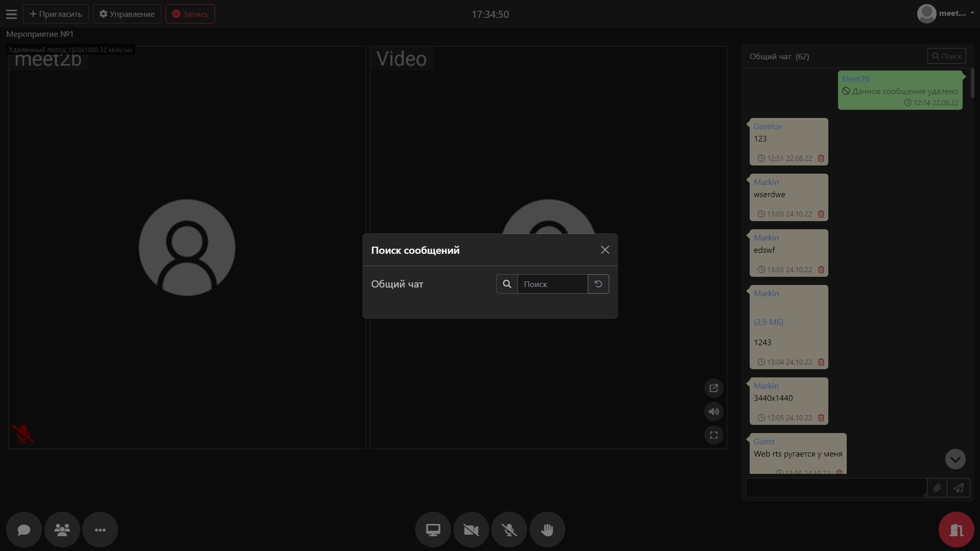The height and width of the screenshot is (551, 980).
Task: Click the search magnifier icon in dialog
Action: pyautogui.click(x=507, y=284)
